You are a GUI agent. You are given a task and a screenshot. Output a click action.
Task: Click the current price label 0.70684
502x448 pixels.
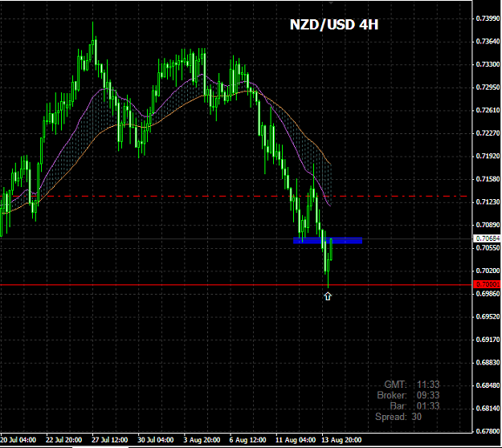click(487, 238)
